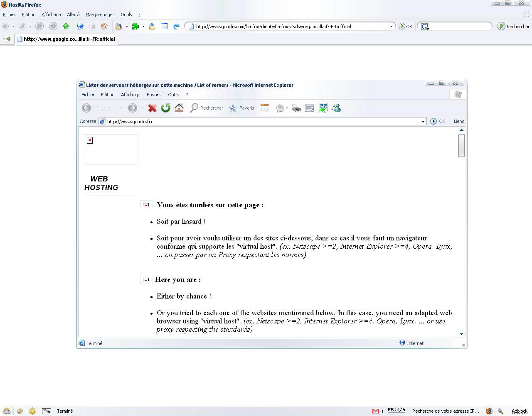Click the broken image icon in the web page

tap(90, 140)
